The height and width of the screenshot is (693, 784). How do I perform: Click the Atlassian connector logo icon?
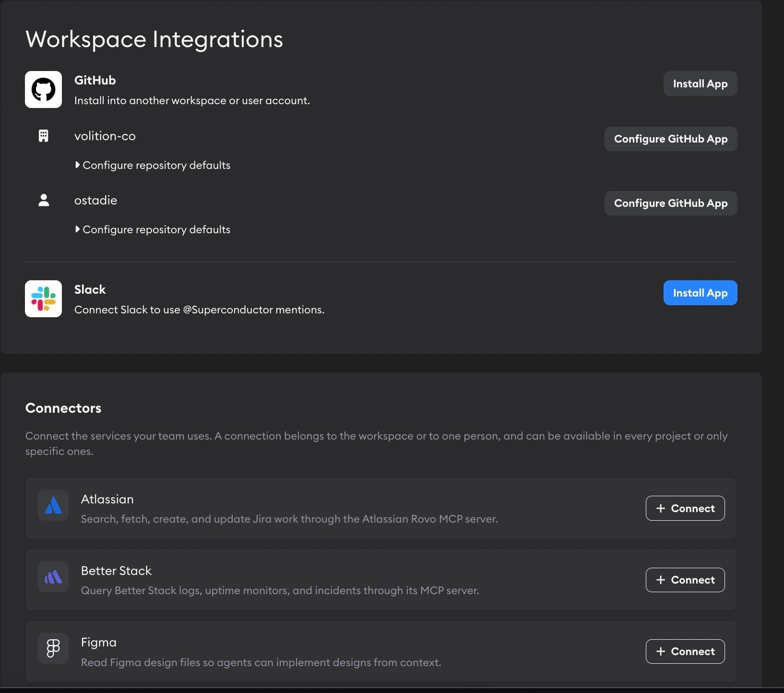pos(53,505)
